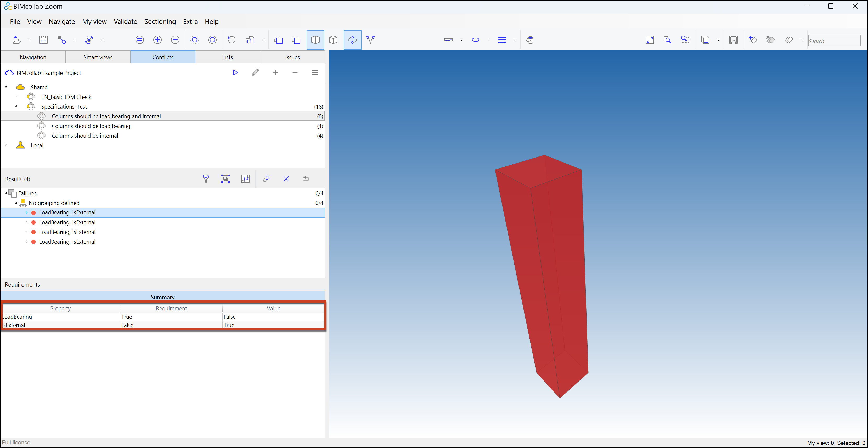Toggle the highlighted rotate arrows button
868x448 pixels.
click(352, 40)
